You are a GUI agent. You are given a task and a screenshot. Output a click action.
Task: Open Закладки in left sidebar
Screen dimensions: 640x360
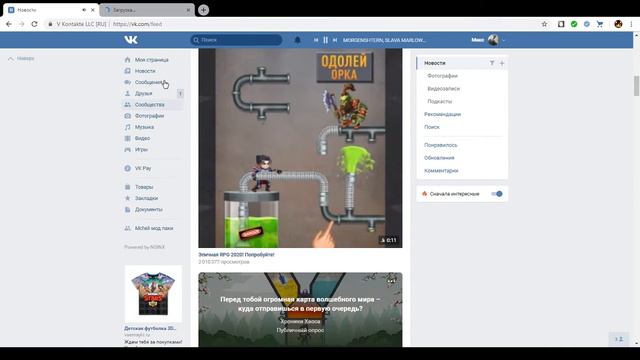coord(146,198)
